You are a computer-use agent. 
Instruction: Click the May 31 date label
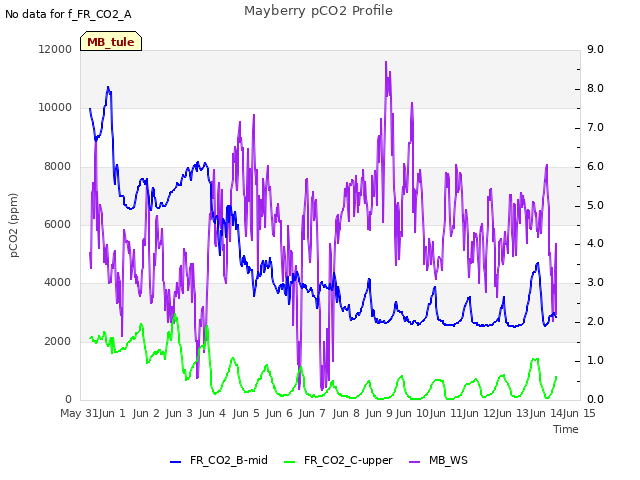79,413
